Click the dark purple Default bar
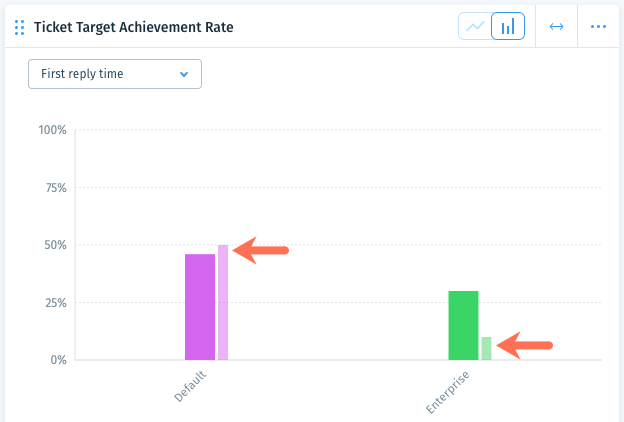 pos(200,307)
